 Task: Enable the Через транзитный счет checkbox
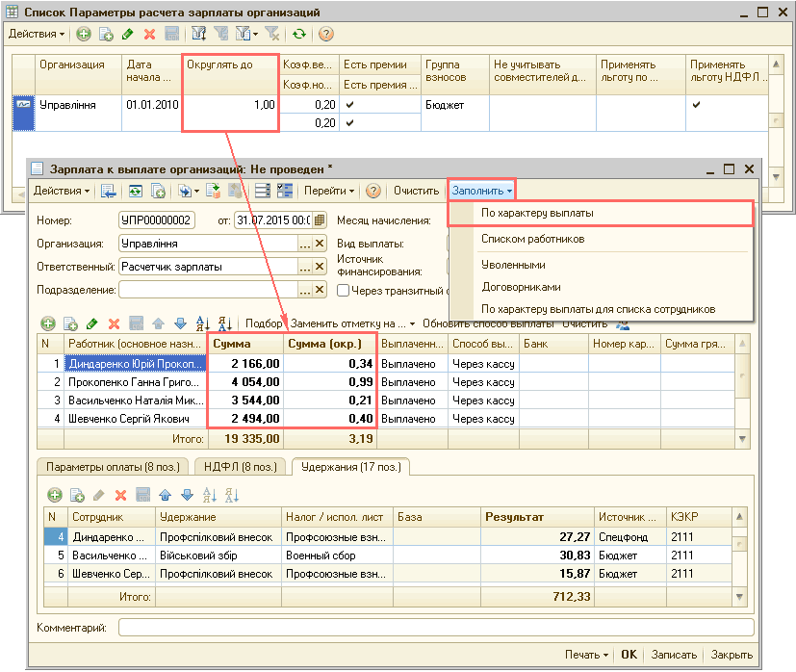coord(343,290)
